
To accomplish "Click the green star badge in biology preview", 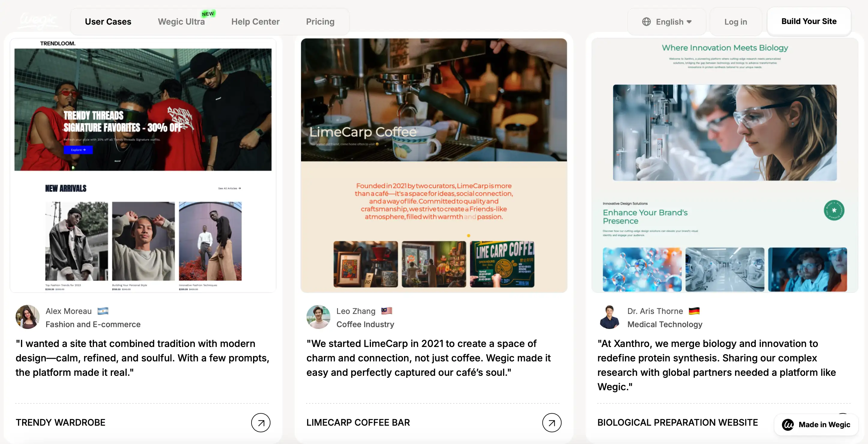I will pos(833,210).
